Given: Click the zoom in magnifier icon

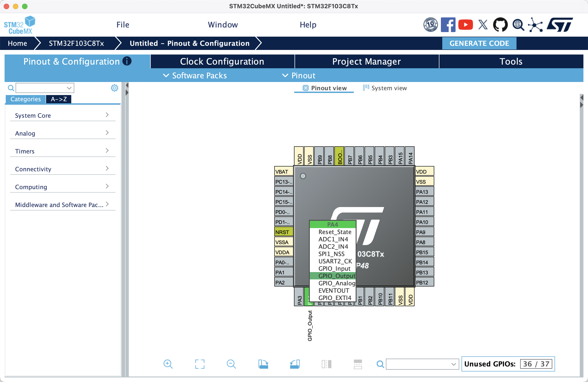Looking at the screenshot, I should pos(168,364).
